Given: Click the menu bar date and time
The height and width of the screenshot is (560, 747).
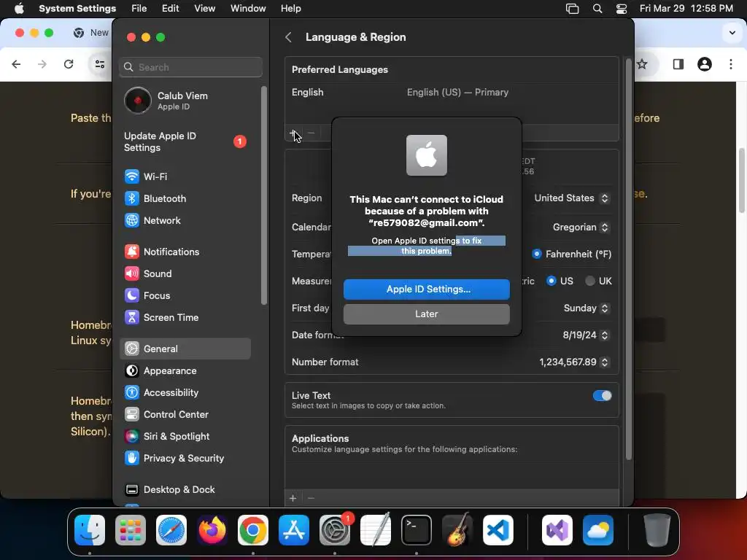Looking at the screenshot, I should 686,9.
